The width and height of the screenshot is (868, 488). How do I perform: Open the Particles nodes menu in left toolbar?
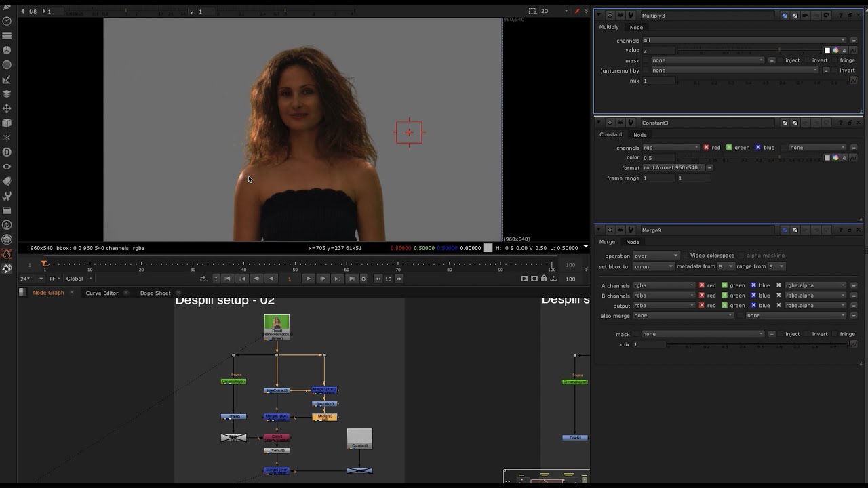(x=7, y=138)
